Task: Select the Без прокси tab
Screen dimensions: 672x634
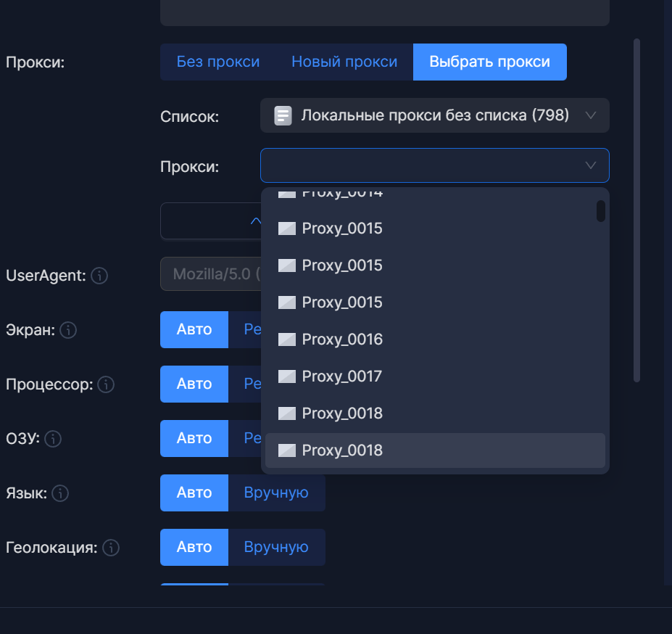Action: (x=217, y=62)
